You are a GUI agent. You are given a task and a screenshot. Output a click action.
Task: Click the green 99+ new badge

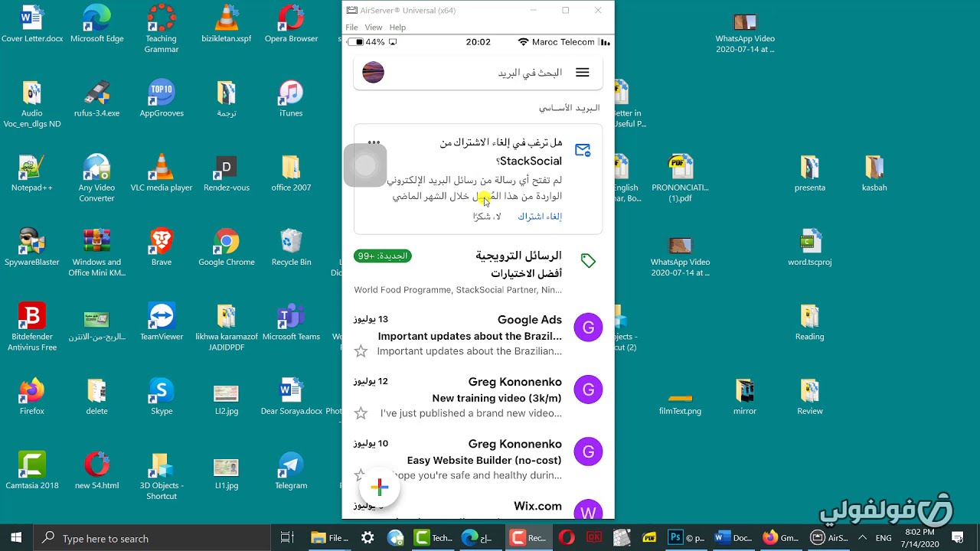click(x=383, y=256)
